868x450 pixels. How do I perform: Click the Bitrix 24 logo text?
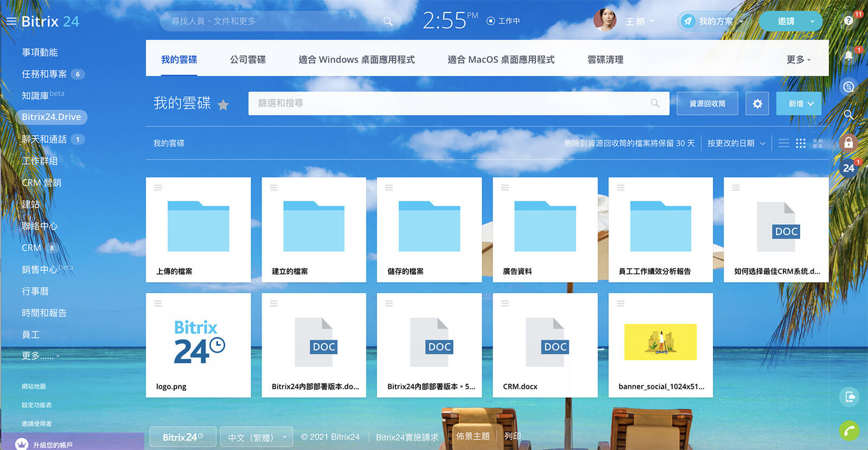click(50, 22)
